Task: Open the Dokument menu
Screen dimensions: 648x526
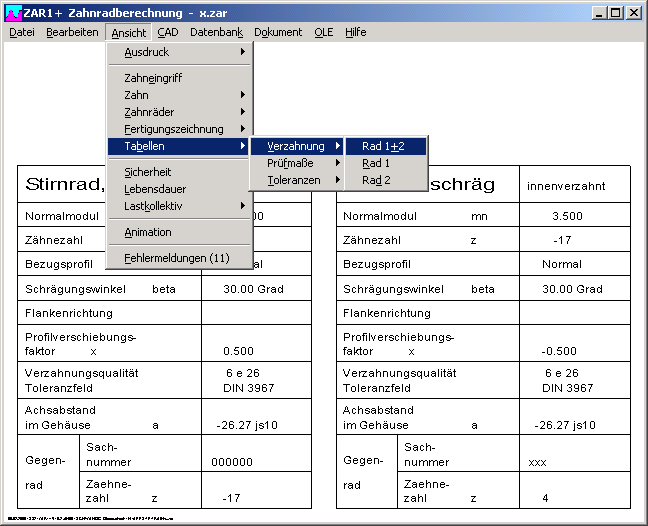Action: [x=278, y=32]
